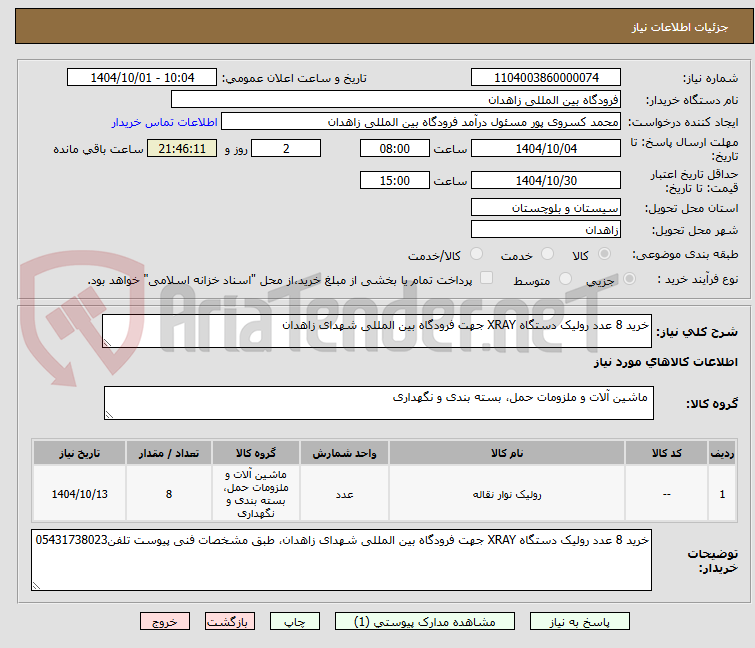This screenshot has width=755, height=648.
Task: Click the price validity date 1404/10/30
Action: (x=546, y=181)
